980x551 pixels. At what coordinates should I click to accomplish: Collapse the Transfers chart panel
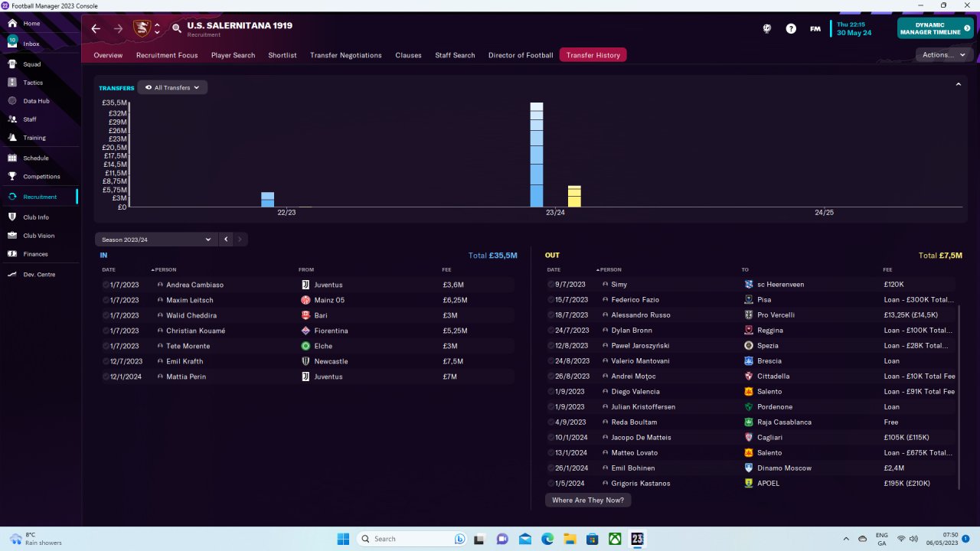pos(958,84)
